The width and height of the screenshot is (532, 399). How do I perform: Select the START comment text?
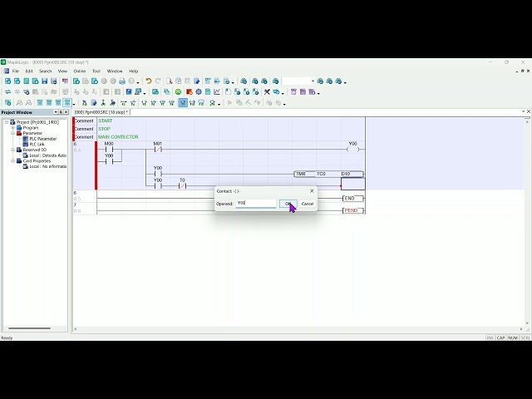pyautogui.click(x=106, y=121)
